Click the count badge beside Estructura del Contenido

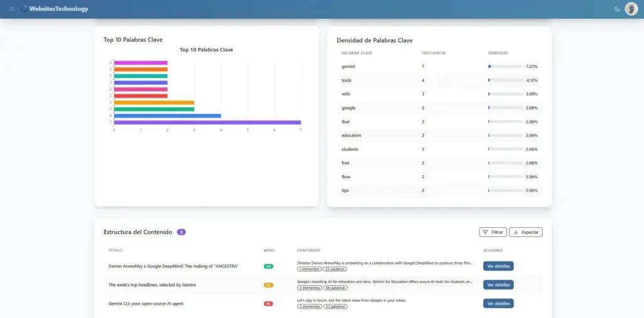pyautogui.click(x=181, y=232)
